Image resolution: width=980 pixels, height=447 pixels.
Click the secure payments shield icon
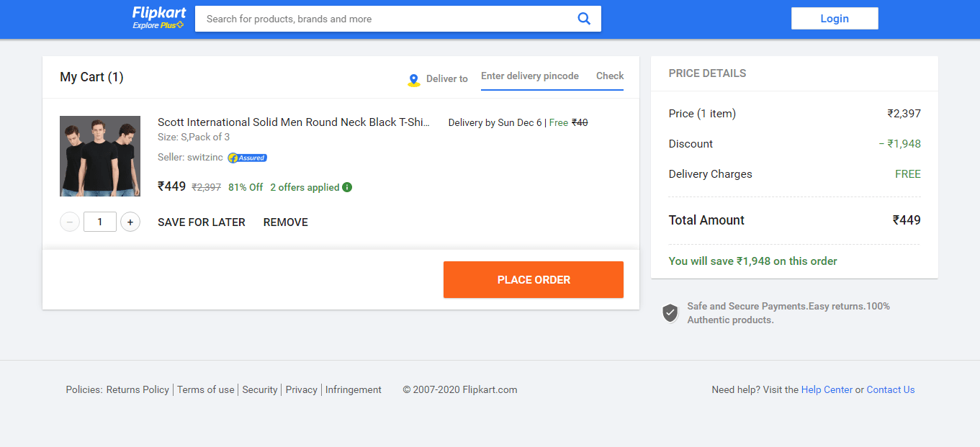click(670, 313)
